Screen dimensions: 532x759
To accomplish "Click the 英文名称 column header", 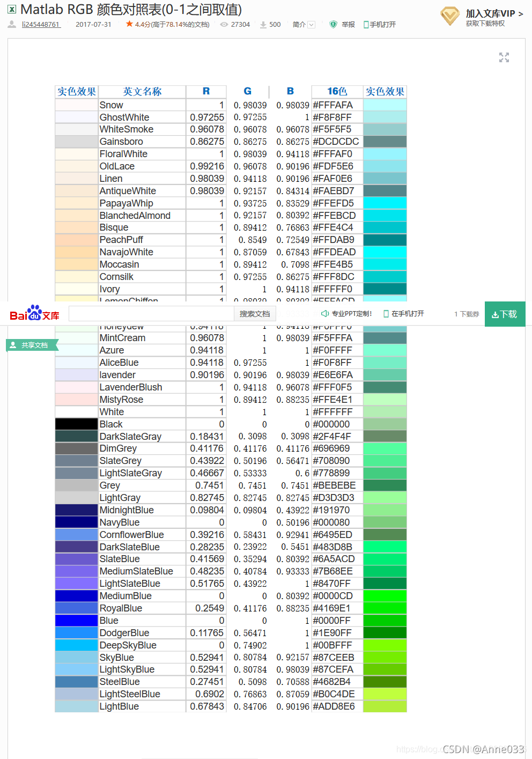I will pos(142,92).
